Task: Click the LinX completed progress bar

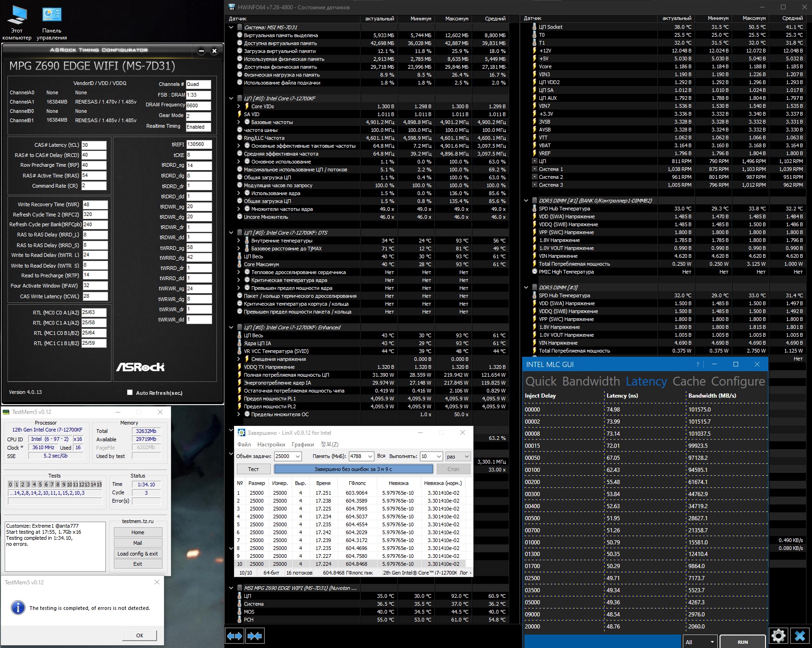Action: pyautogui.click(x=354, y=469)
